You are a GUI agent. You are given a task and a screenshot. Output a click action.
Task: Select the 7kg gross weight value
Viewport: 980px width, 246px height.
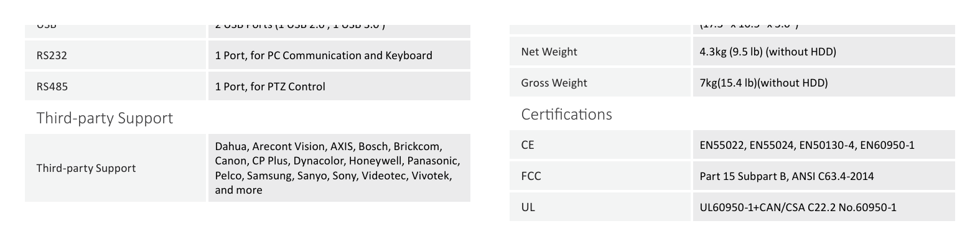[763, 83]
